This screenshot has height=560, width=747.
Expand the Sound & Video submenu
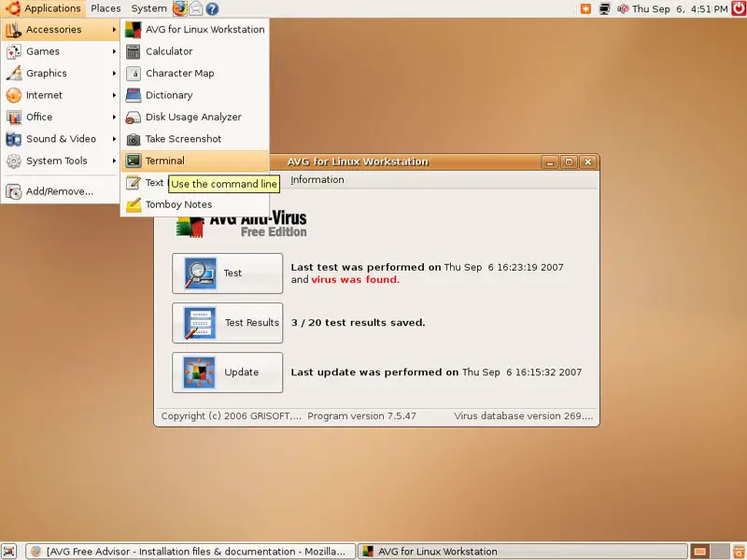[61, 139]
